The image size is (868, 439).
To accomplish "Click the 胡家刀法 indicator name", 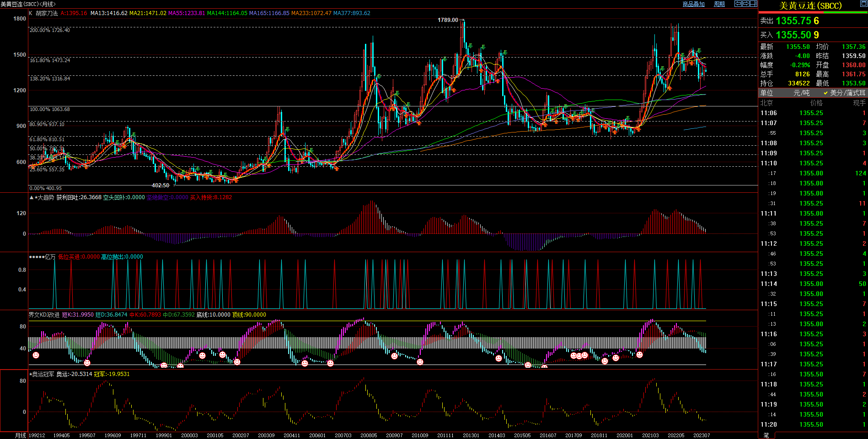I will click(x=47, y=13).
